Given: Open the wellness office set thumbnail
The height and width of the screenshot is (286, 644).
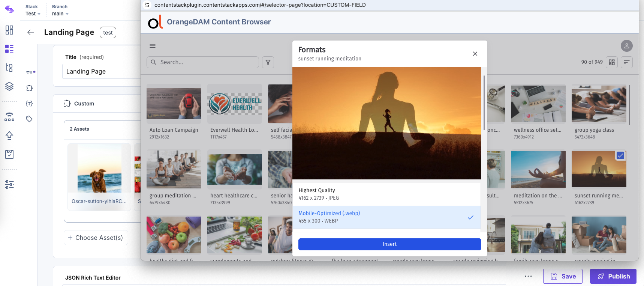Looking at the screenshot, I should [538, 104].
